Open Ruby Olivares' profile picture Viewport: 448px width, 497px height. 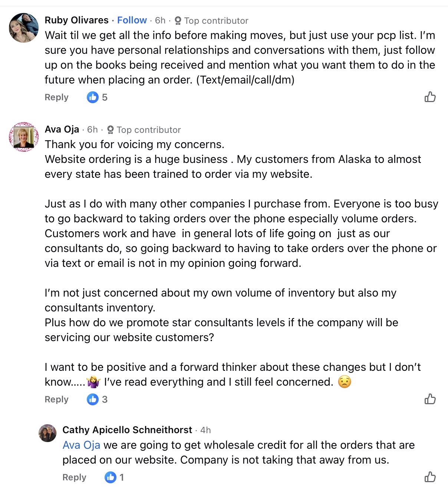(24, 28)
